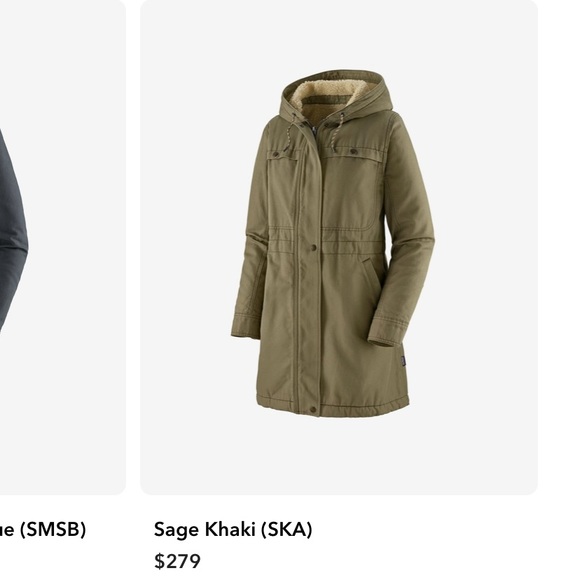Click the striped hood drawstring on the left
This screenshot has height=580, width=580.
[289, 132]
